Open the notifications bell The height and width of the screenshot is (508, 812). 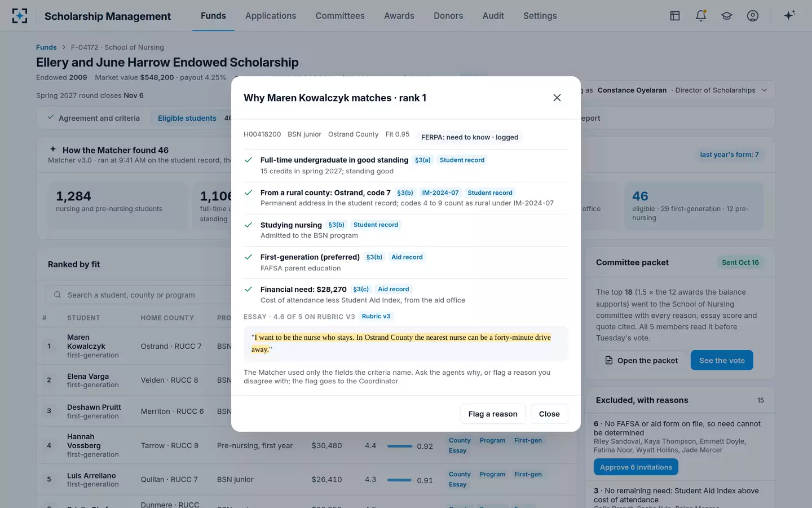point(701,16)
